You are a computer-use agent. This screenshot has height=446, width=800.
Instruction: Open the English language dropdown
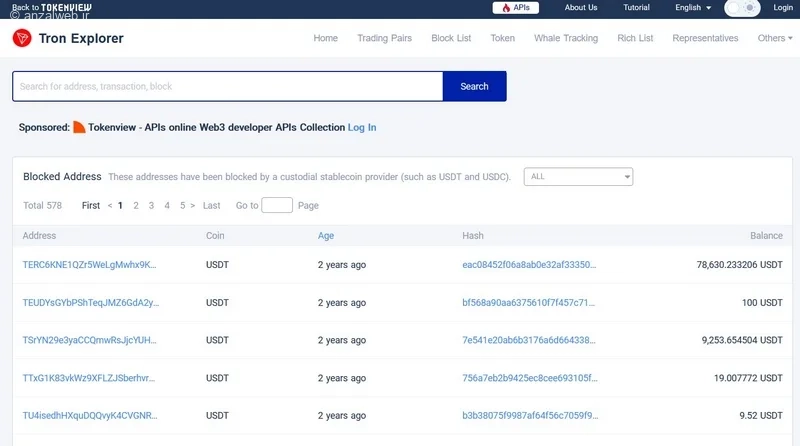click(693, 8)
